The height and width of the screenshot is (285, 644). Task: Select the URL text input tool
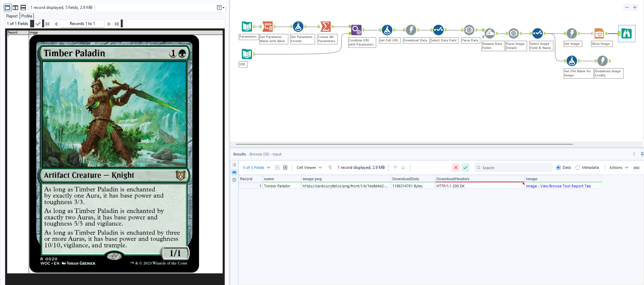[x=247, y=54]
